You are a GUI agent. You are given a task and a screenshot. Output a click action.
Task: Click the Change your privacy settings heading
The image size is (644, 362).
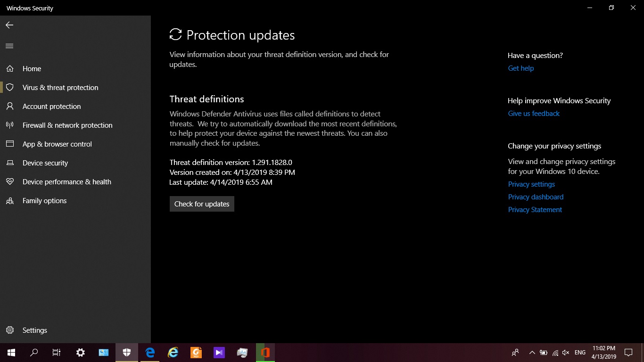[x=554, y=146]
